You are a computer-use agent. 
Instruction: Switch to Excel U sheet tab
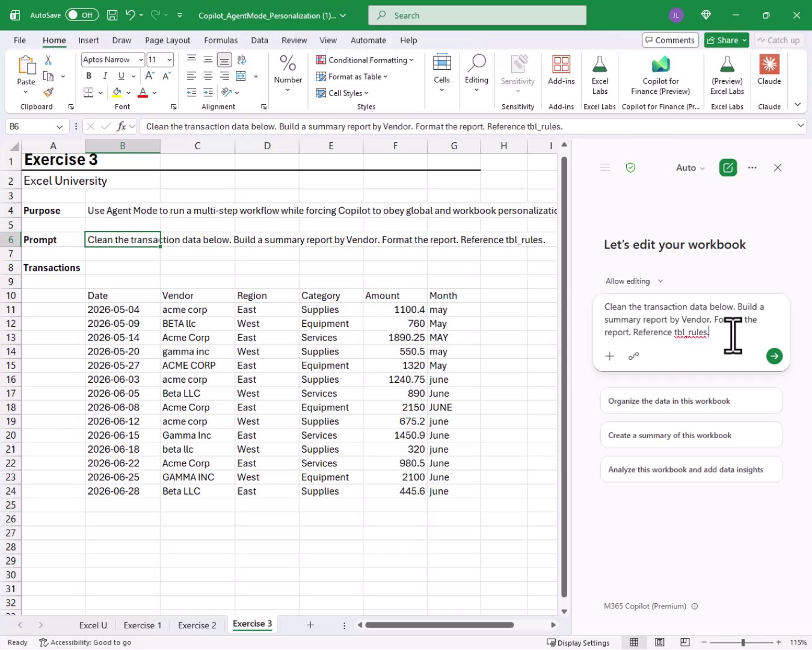[x=93, y=625]
